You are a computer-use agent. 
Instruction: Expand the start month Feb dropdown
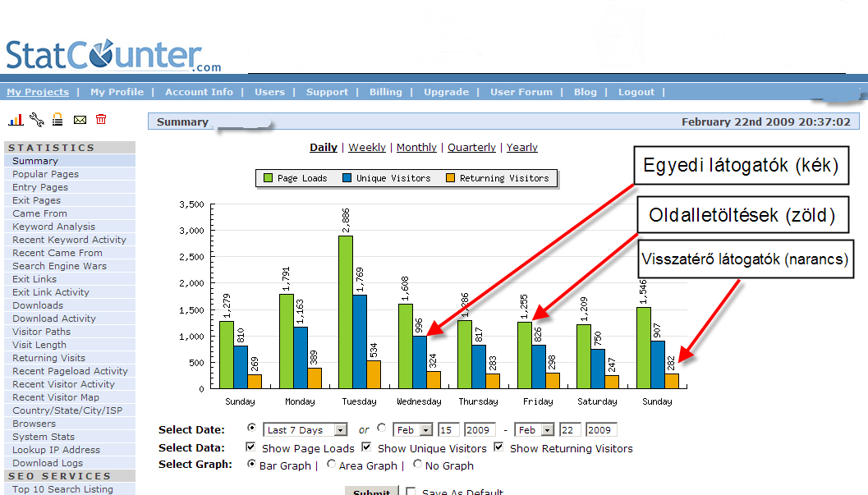[412, 429]
